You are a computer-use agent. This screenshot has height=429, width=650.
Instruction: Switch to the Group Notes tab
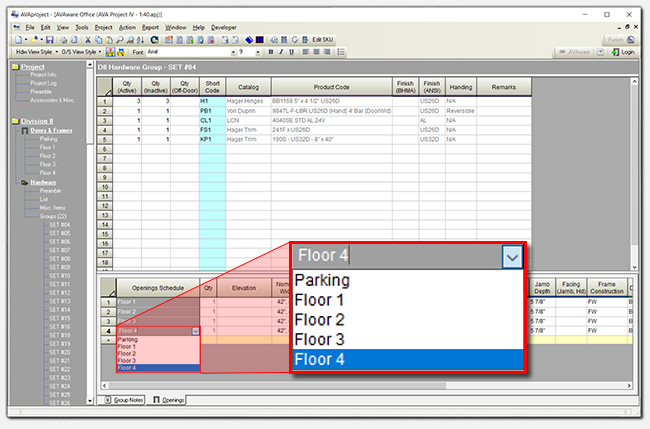coord(125,400)
